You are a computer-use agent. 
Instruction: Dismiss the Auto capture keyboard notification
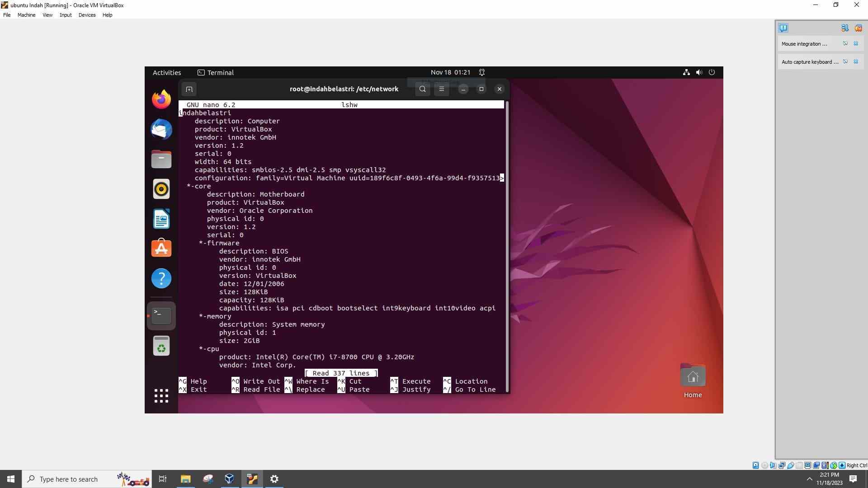[x=856, y=62]
